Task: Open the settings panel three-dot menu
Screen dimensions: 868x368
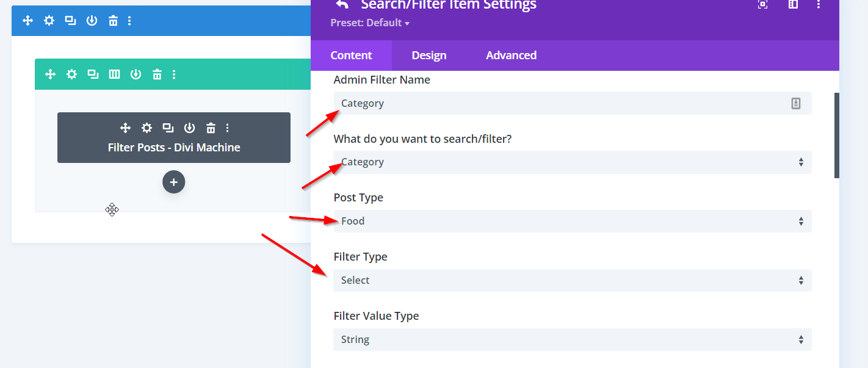Action: (x=819, y=5)
